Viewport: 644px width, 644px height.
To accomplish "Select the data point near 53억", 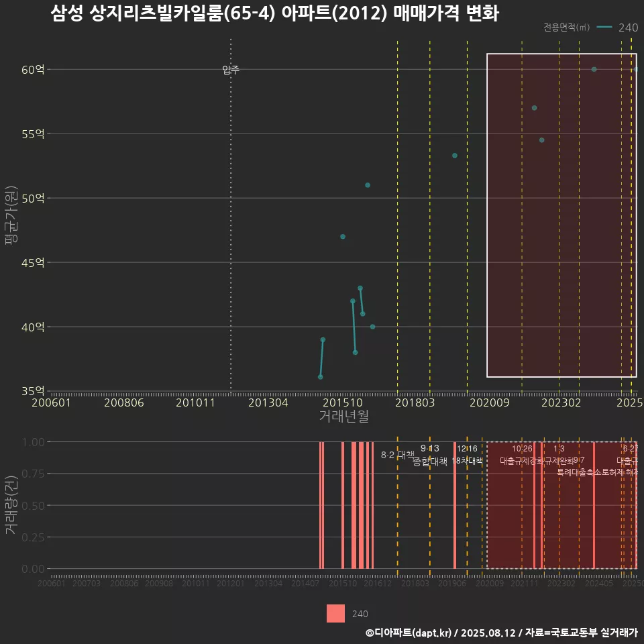I will coord(455,156).
